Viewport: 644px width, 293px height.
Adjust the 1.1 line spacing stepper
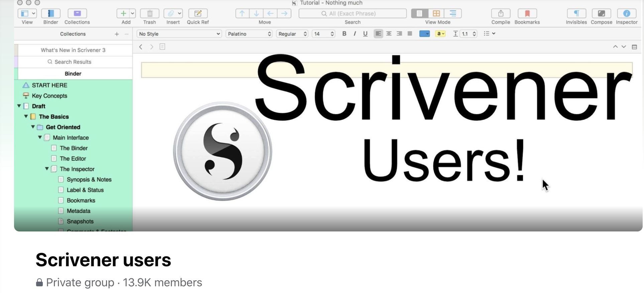pos(474,34)
